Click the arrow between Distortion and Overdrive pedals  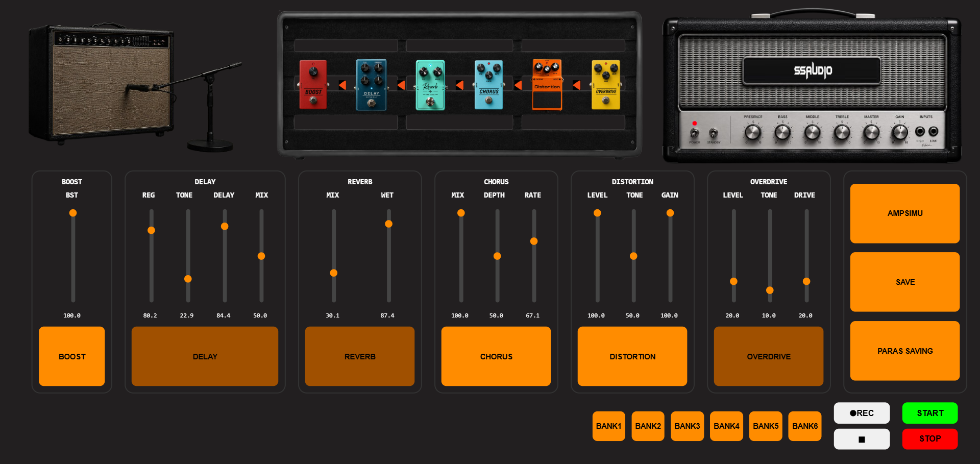click(577, 85)
